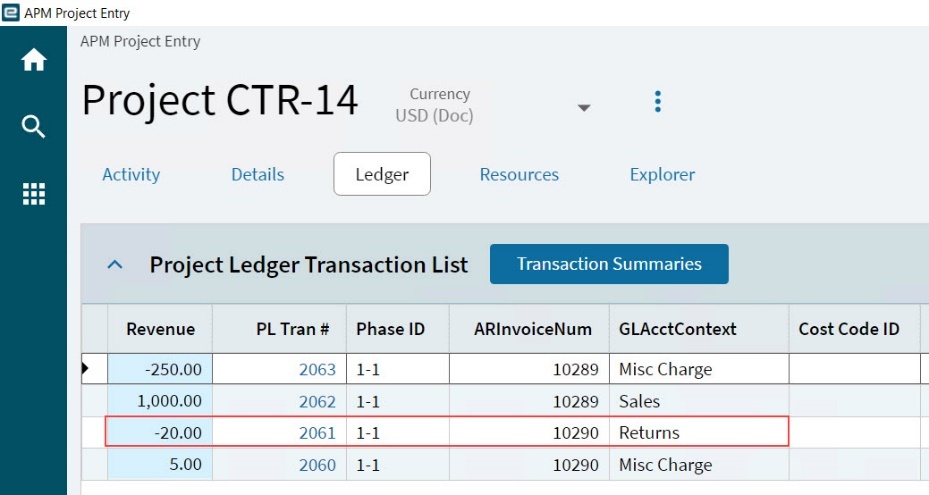The width and height of the screenshot is (929, 495).
Task: Select the 1,000.00 revenue cell
Action: click(x=160, y=401)
